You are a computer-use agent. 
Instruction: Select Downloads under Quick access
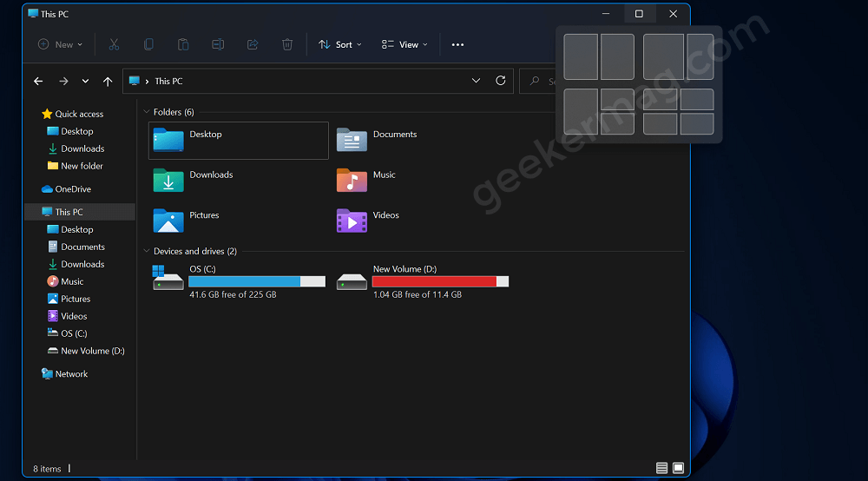click(x=76, y=148)
